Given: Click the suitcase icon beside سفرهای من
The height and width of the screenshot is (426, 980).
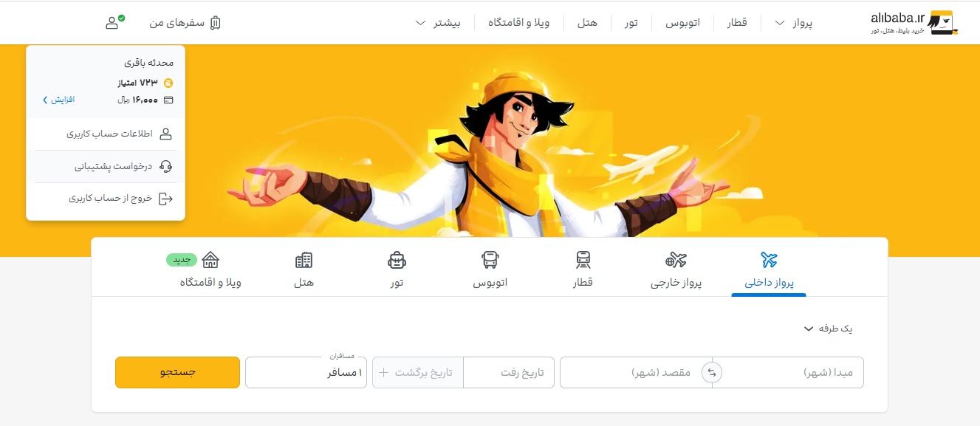Looking at the screenshot, I should pos(215,23).
